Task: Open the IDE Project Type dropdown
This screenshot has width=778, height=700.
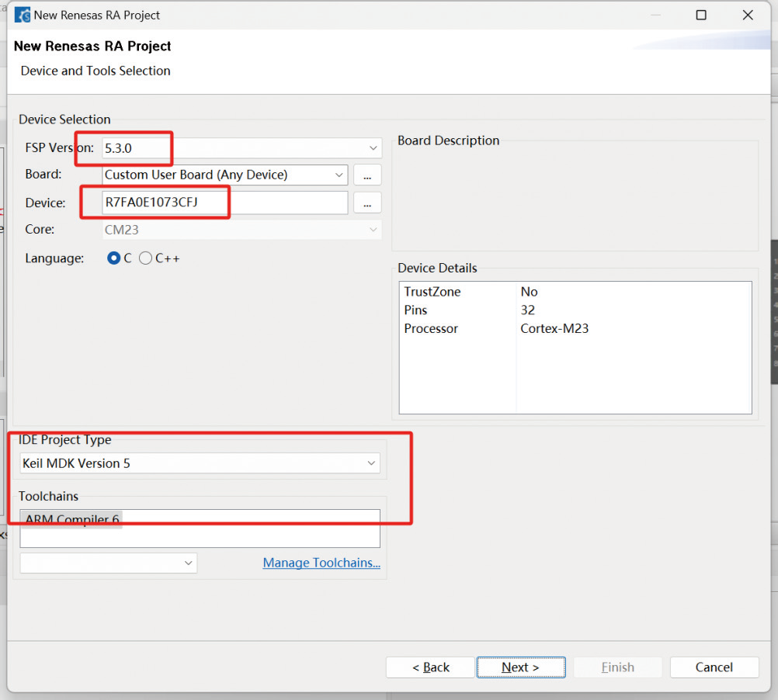Action: 200,463
